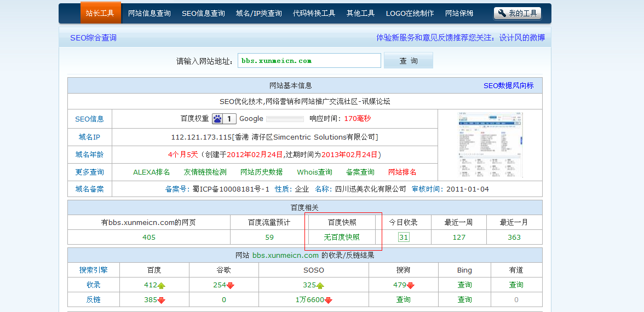This screenshot has width=644, height=312.
Task: Open the website preview thumbnail
Action: tap(490, 145)
